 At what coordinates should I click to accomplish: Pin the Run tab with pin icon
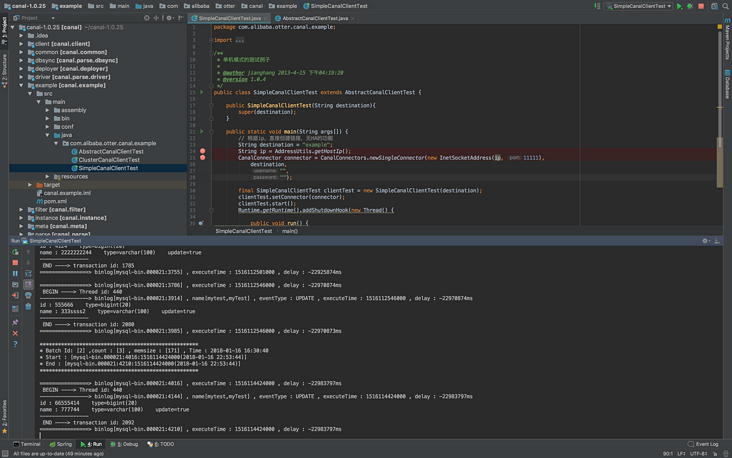(x=15, y=323)
